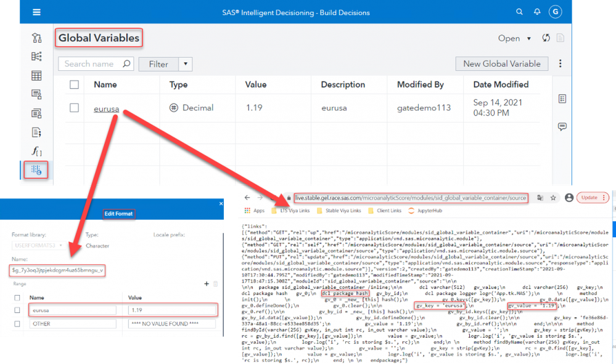Tick the Edit Format header checkbox beside Name
616x364 pixels.
click(17, 297)
